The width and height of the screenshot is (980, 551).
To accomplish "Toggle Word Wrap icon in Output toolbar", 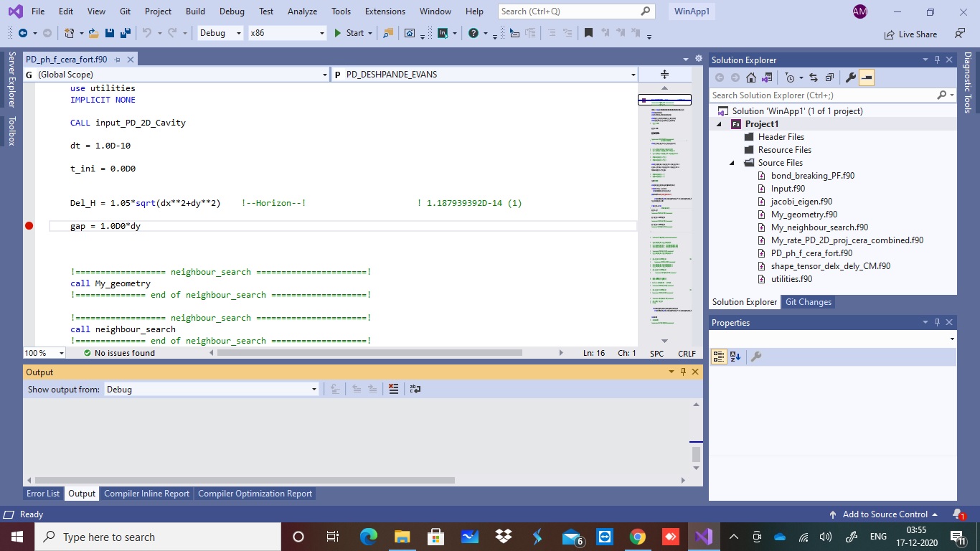I will (x=415, y=389).
